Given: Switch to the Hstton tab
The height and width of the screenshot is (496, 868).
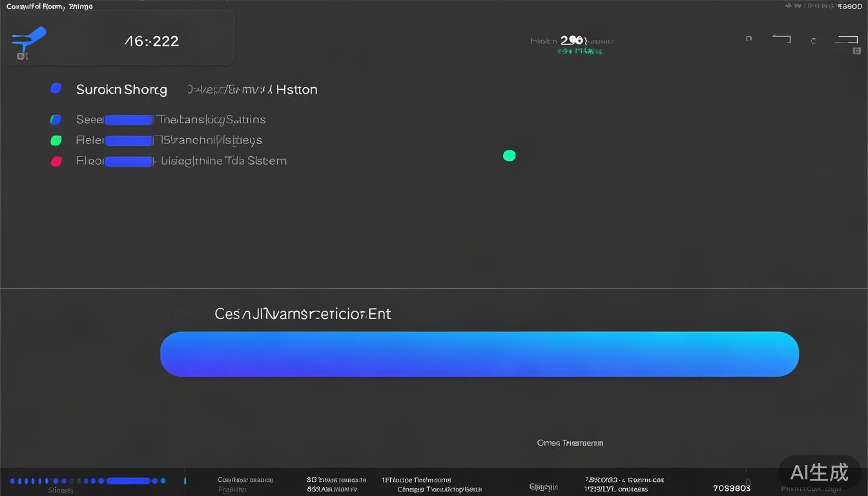Looking at the screenshot, I should (x=296, y=90).
